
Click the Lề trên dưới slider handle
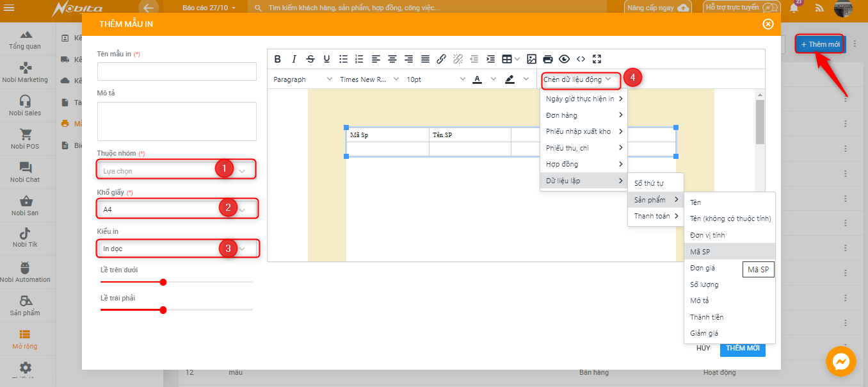coord(163,282)
